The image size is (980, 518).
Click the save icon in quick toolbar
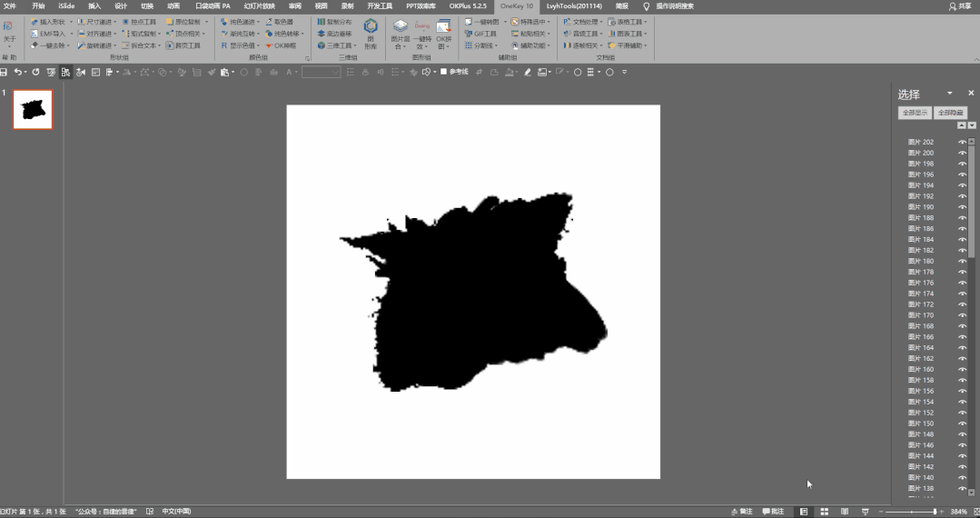(x=4, y=72)
